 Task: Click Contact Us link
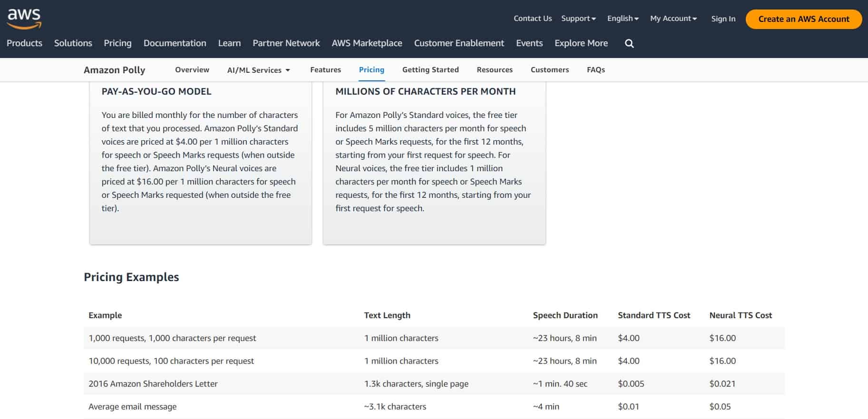tap(533, 19)
